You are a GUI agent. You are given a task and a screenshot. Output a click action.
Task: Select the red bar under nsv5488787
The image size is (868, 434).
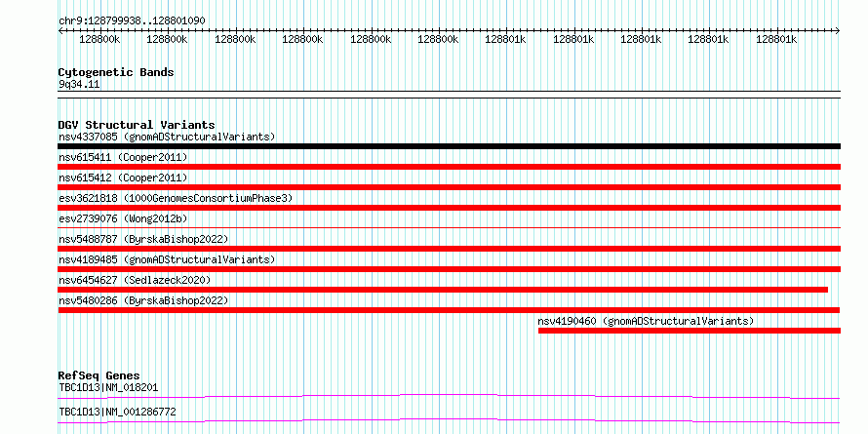pyautogui.click(x=449, y=249)
